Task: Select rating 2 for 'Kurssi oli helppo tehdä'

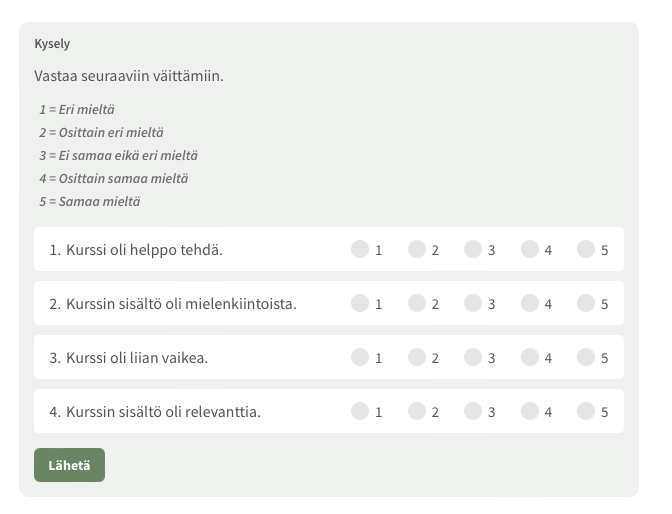Action: 417,249
